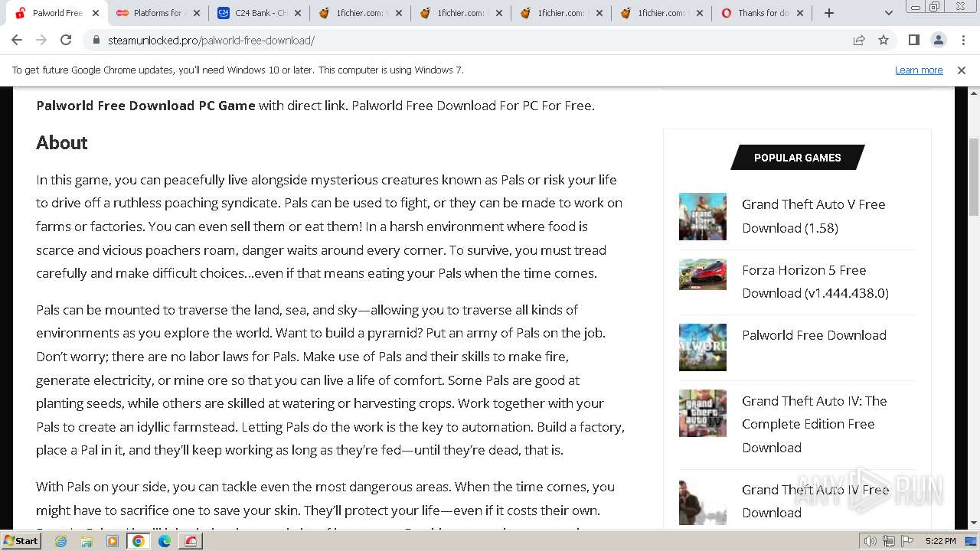Open GTA IV Complete Edition Free Download link
980x551 pixels.
[815, 424]
